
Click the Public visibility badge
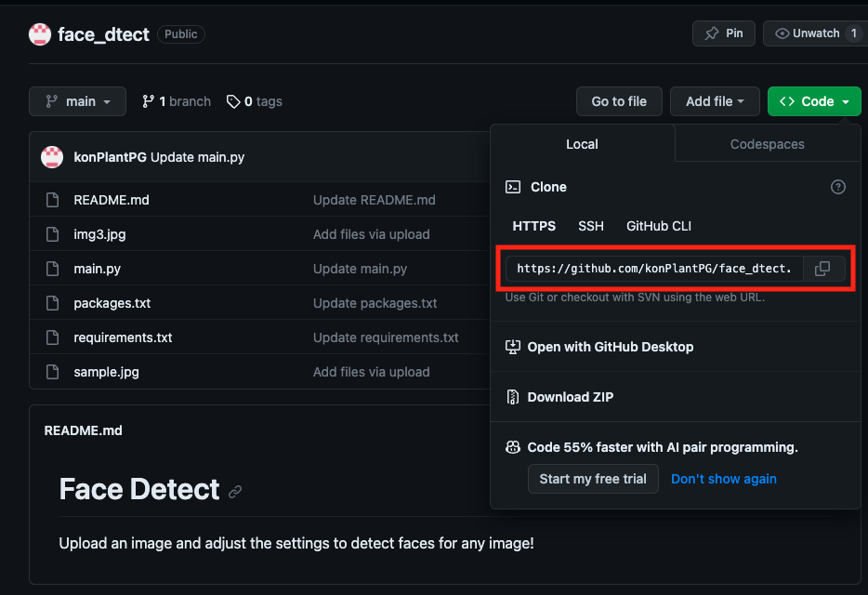181,34
